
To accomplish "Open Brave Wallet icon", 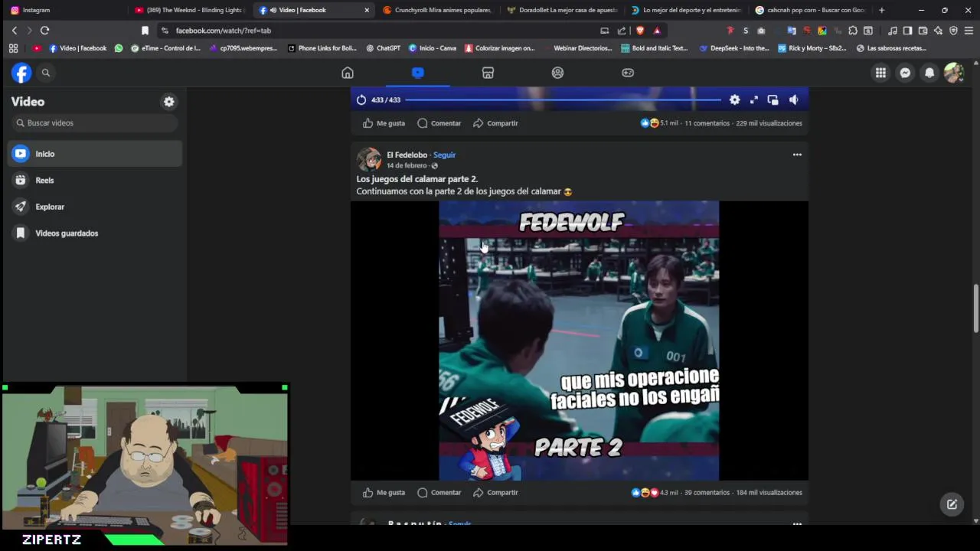I will (x=923, y=31).
